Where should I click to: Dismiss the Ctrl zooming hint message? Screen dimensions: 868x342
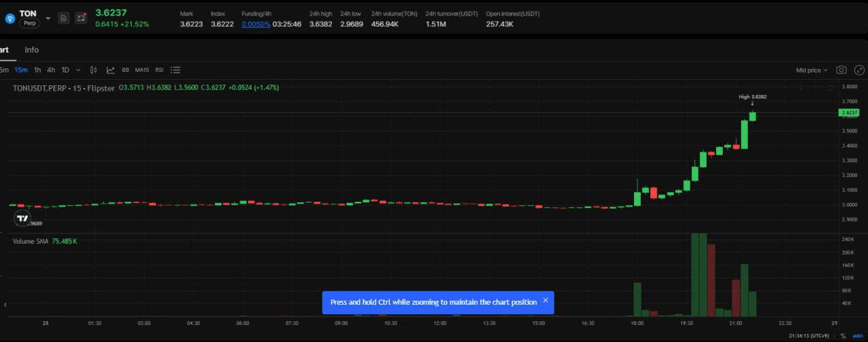click(545, 301)
